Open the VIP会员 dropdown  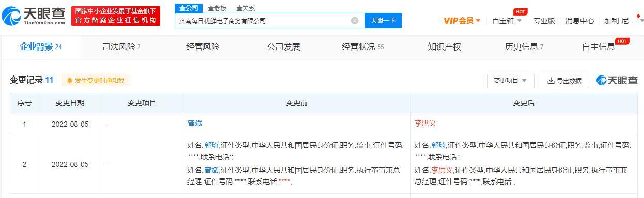(x=462, y=21)
